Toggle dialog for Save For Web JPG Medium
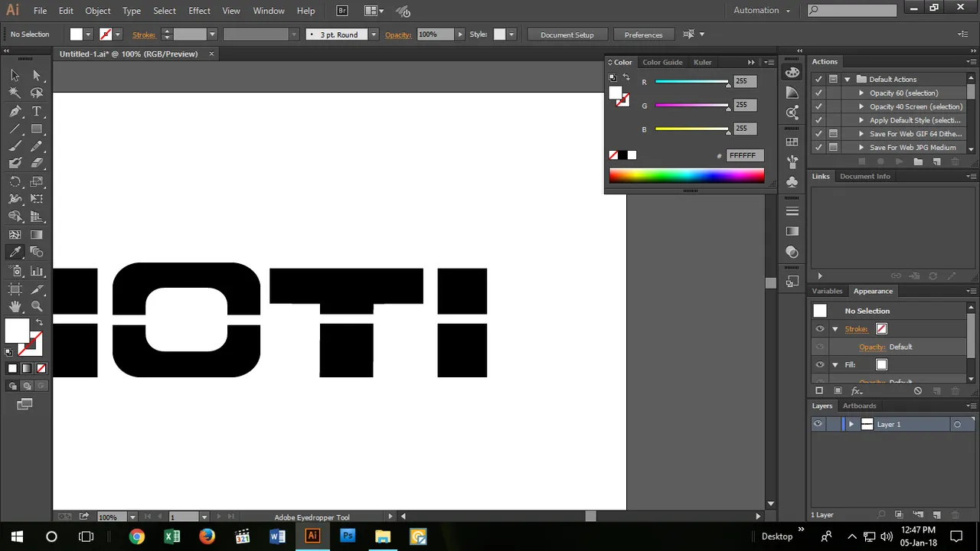The height and width of the screenshot is (551, 980). (833, 148)
